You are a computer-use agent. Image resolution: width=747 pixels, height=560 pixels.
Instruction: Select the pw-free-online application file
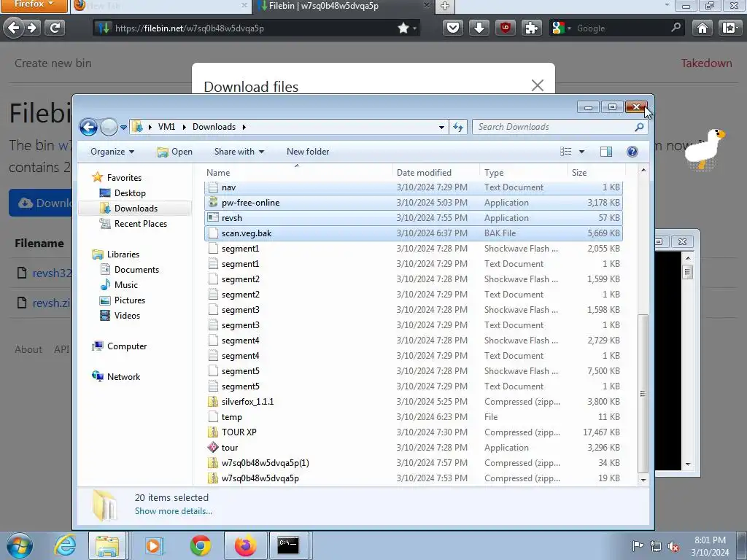414,203
